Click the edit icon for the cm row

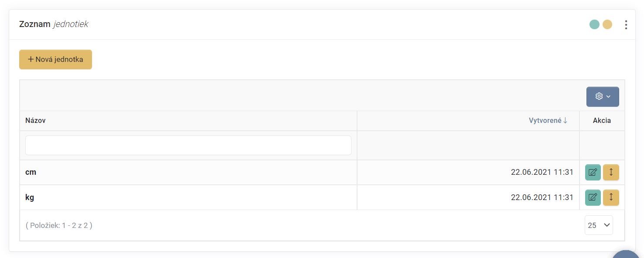coord(593,172)
